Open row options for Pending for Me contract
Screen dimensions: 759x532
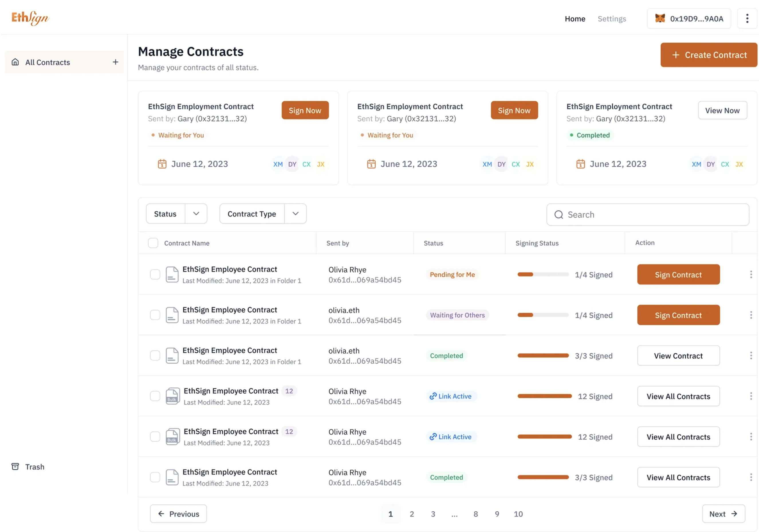click(751, 275)
